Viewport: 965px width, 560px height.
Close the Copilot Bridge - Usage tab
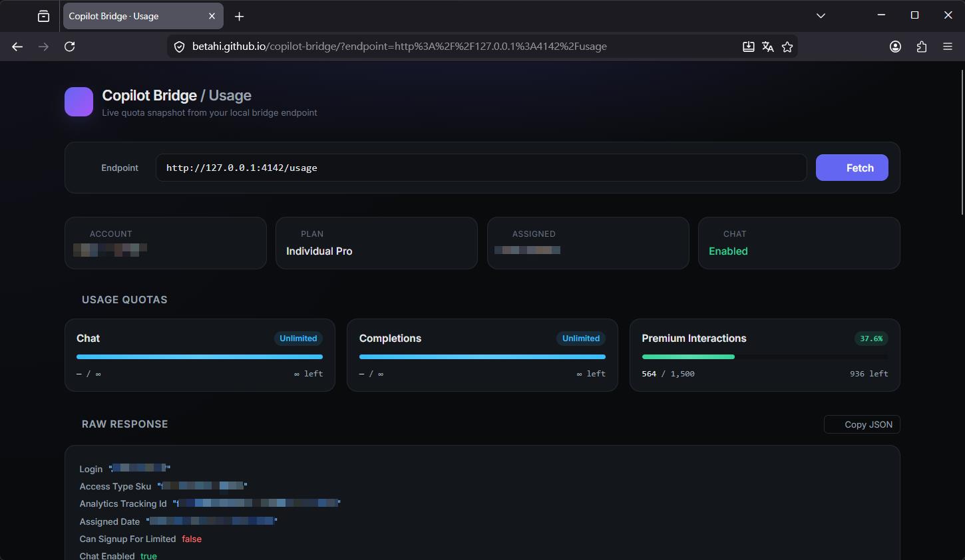click(x=212, y=16)
